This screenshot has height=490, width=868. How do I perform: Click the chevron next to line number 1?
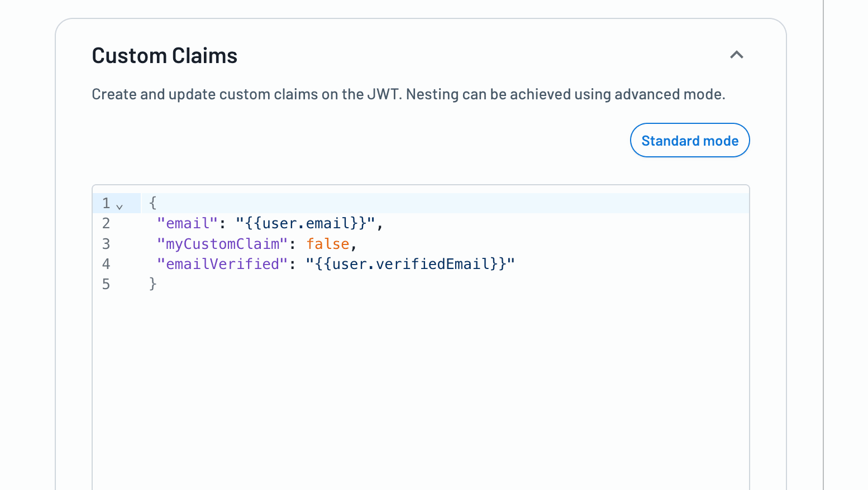tap(120, 205)
